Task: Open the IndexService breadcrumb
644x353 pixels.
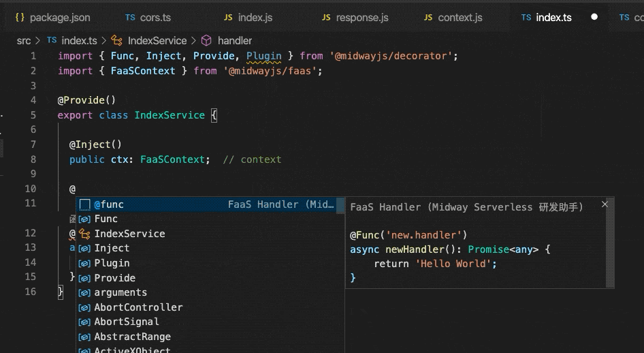Action: (x=157, y=41)
